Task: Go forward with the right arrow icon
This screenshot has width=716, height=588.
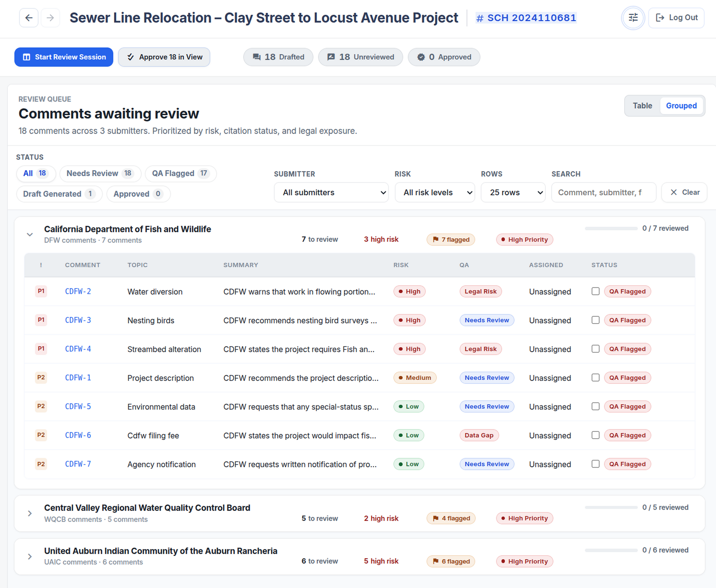Action: pos(50,18)
